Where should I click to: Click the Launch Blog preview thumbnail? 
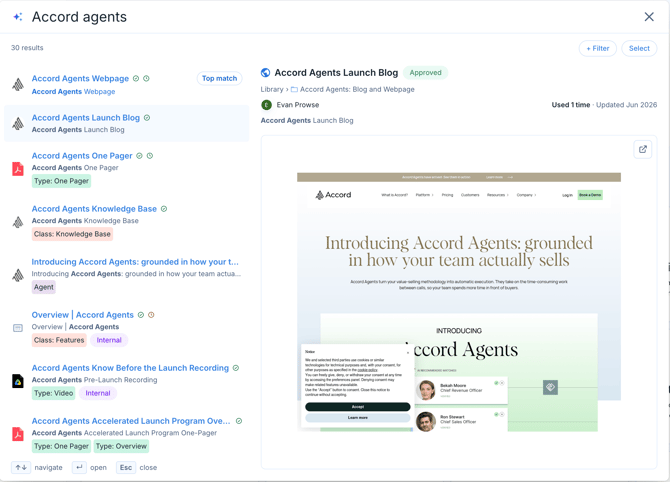pos(459,302)
